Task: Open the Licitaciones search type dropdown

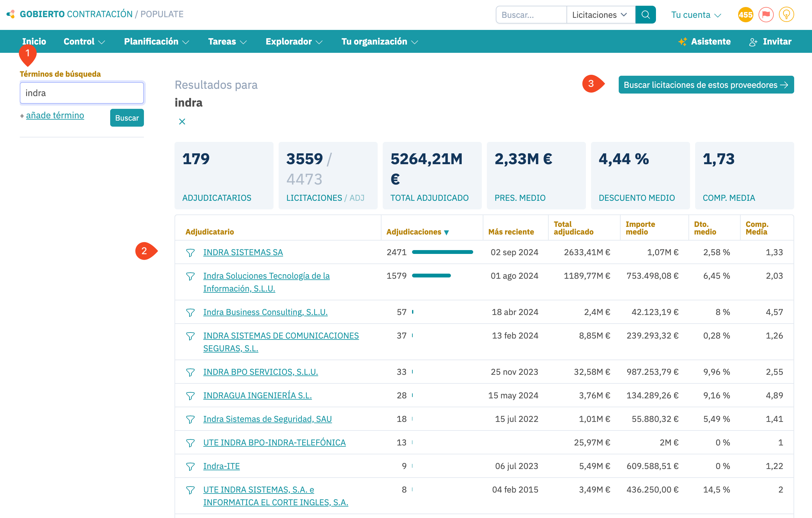Action: [x=600, y=15]
